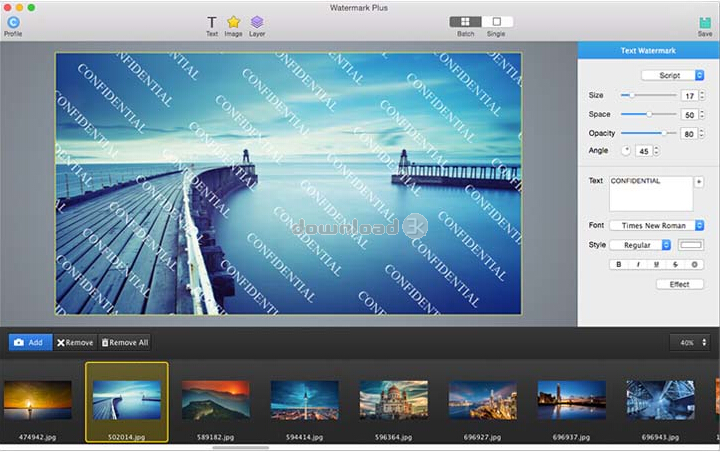Toggle strikethrough text style
The height and width of the screenshot is (452, 720).
(x=675, y=264)
